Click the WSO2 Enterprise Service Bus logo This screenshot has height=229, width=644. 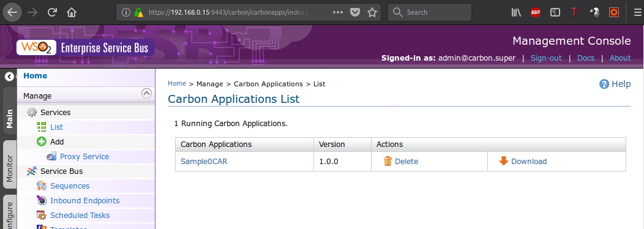pos(86,48)
